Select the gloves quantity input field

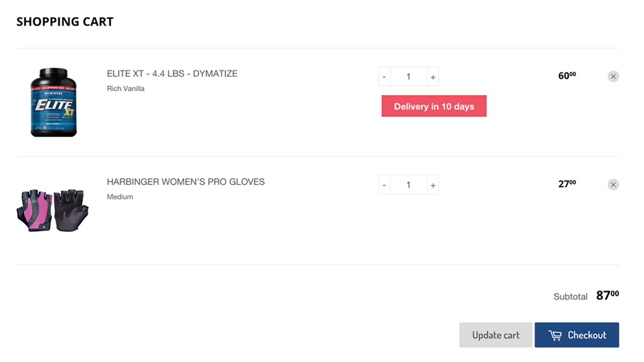click(x=409, y=185)
